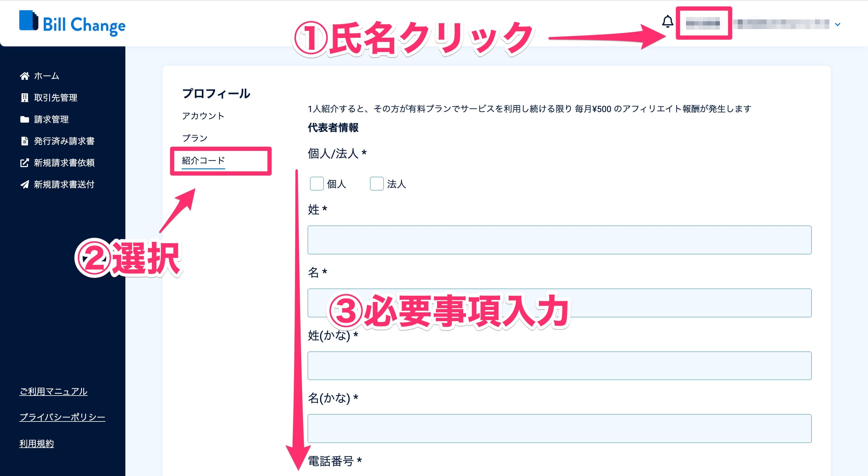868x476 pixels.
Task: Switch to プラン profile tab
Action: [195, 138]
